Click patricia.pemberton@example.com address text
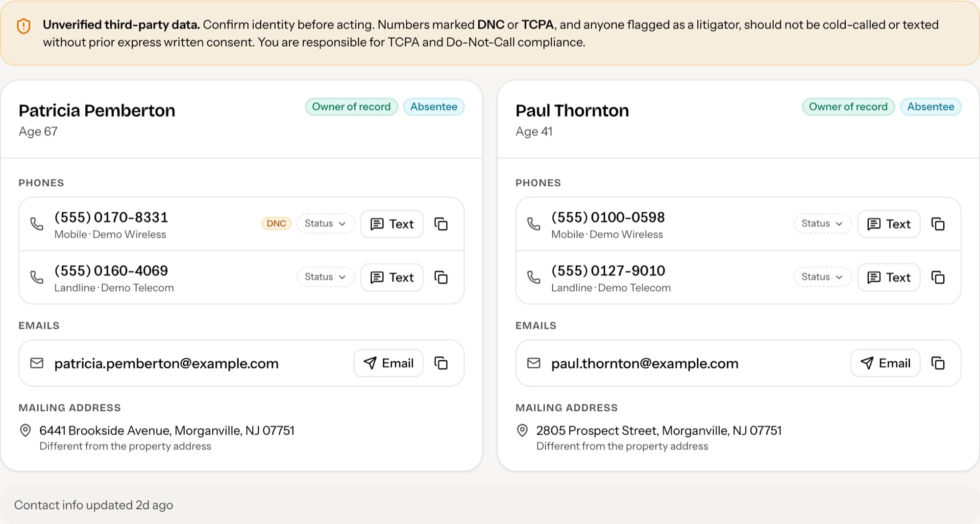 167,364
